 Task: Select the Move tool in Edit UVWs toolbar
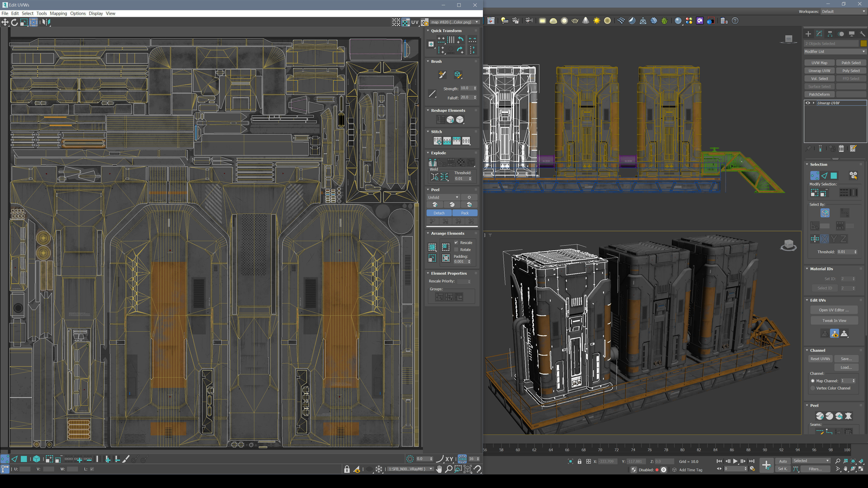point(5,22)
